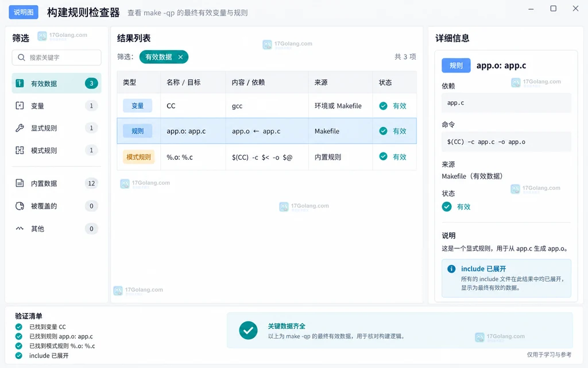Click the count badge 3 for 有效数据
The width and height of the screenshot is (588, 368).
click(x=91, y=83)
